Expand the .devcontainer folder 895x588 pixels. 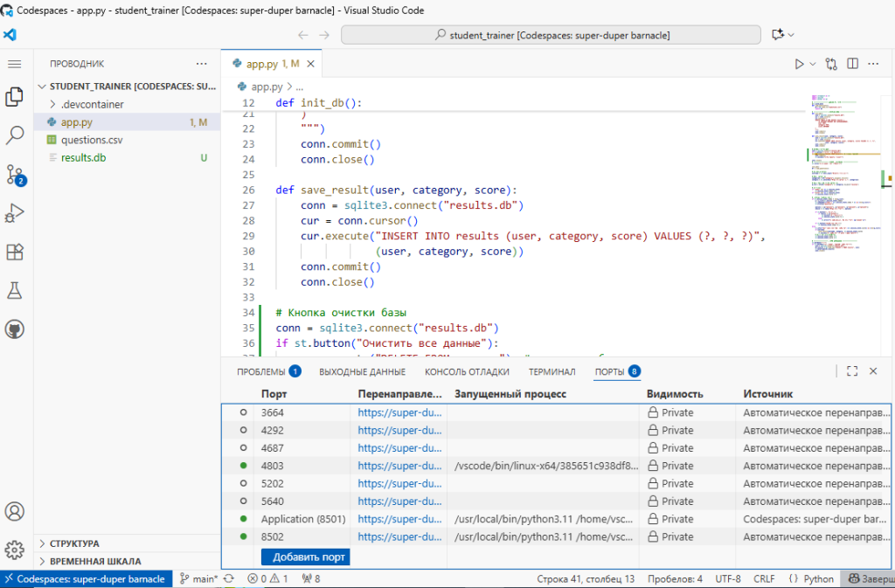click(92, 104)
